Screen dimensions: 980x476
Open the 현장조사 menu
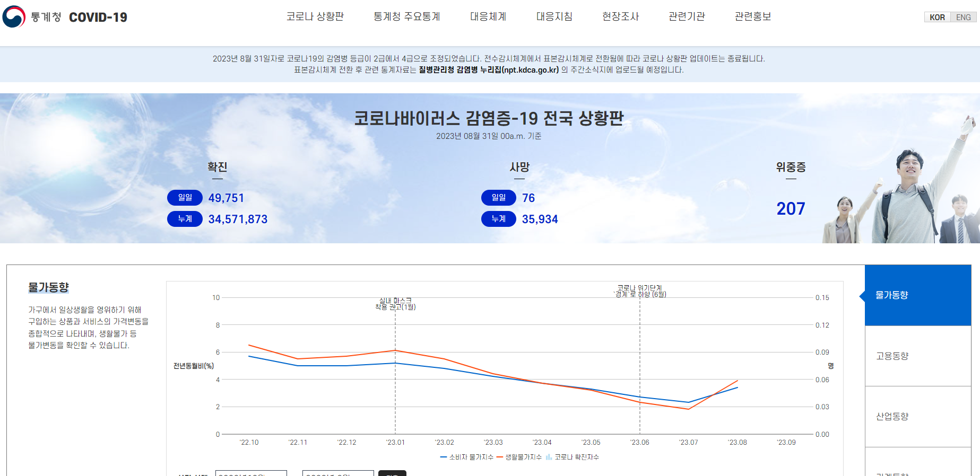tap(621, 16)
